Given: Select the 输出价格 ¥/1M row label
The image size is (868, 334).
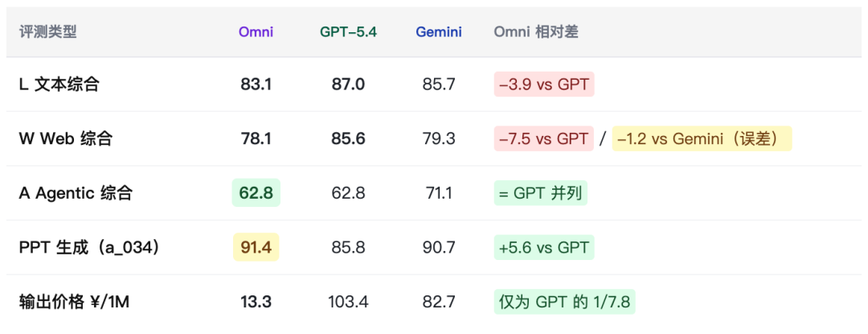Looking at the screenshot, I should [77, 303].
